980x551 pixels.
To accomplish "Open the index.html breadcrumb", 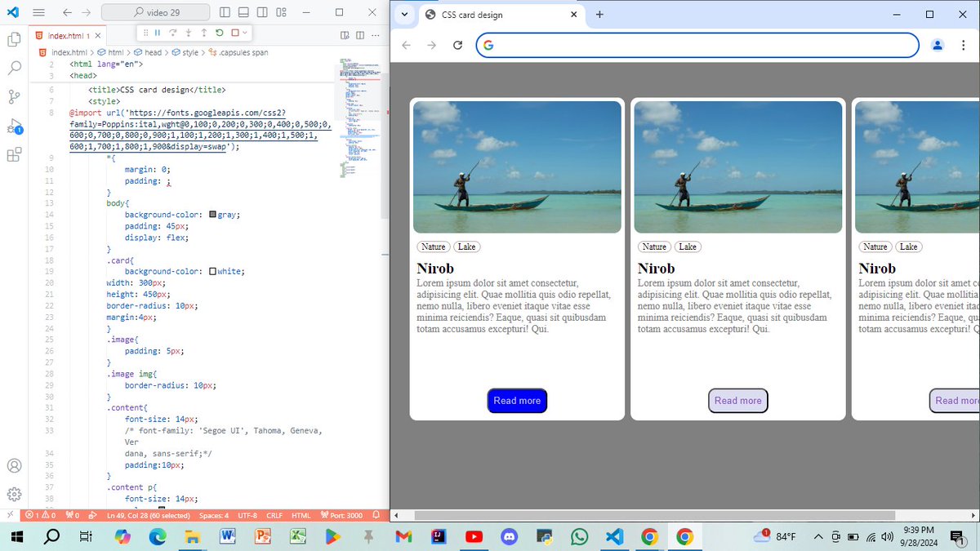I will (62, 52).
